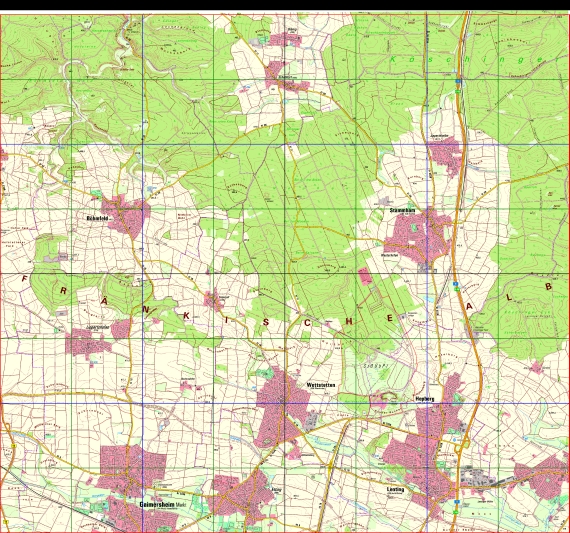
Task: Click the blue motorway sign southeast of Lenting
Action: coord(456,501)
